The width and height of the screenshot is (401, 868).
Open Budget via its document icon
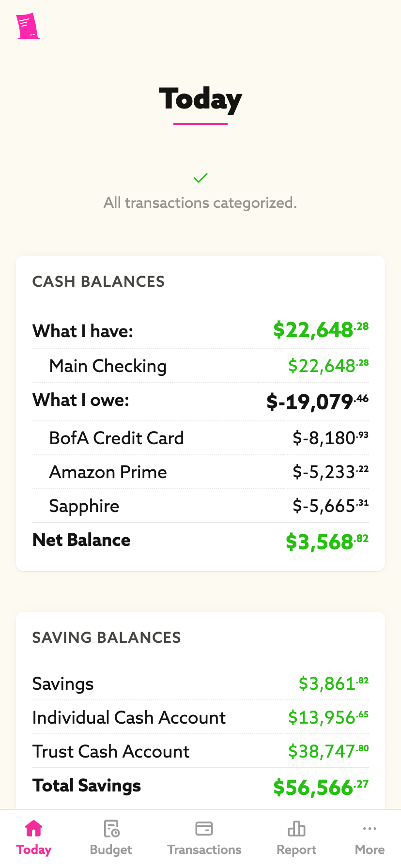pos(111,828)
